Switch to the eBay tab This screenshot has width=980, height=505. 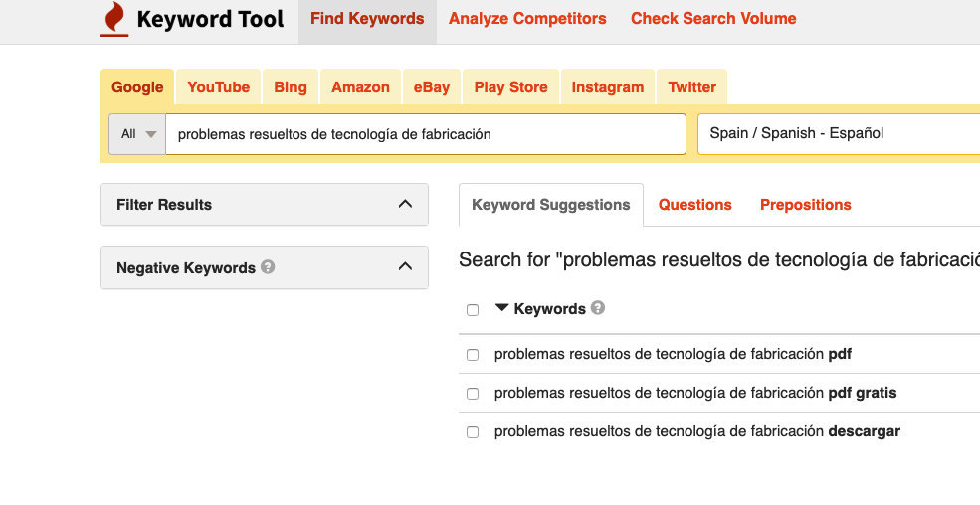[x=432, y=87]
